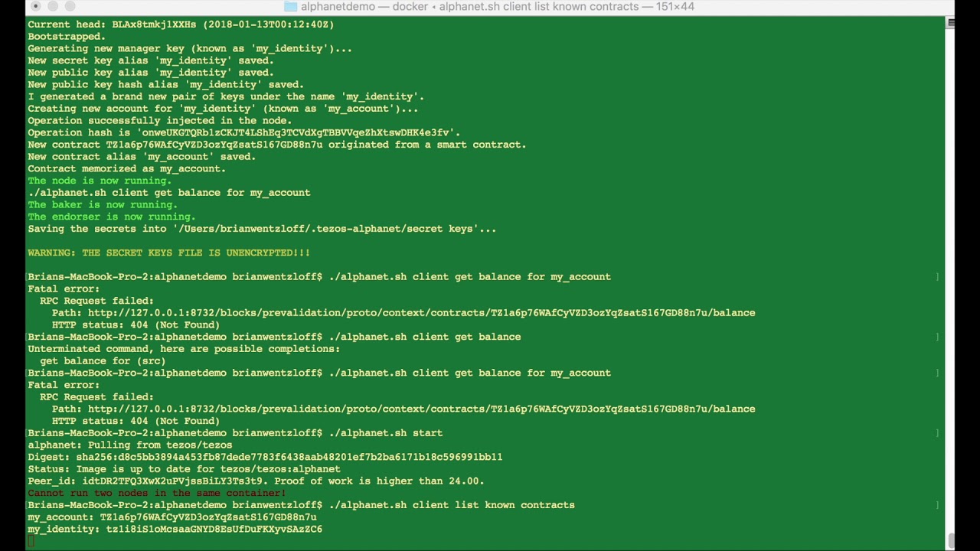Click the greyed minimize button in title bar
The width and height of the screenshot is (980, 551).
point(53,6)
